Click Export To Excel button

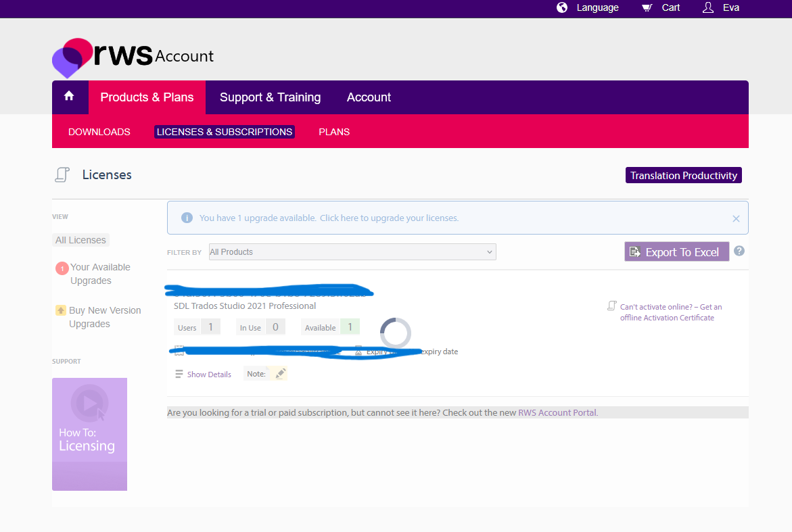pyautogui.click(x=677, y=252)
